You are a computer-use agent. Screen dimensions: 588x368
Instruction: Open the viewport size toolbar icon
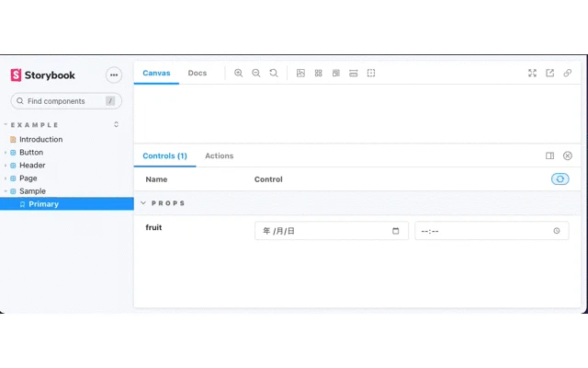point(336,74)
